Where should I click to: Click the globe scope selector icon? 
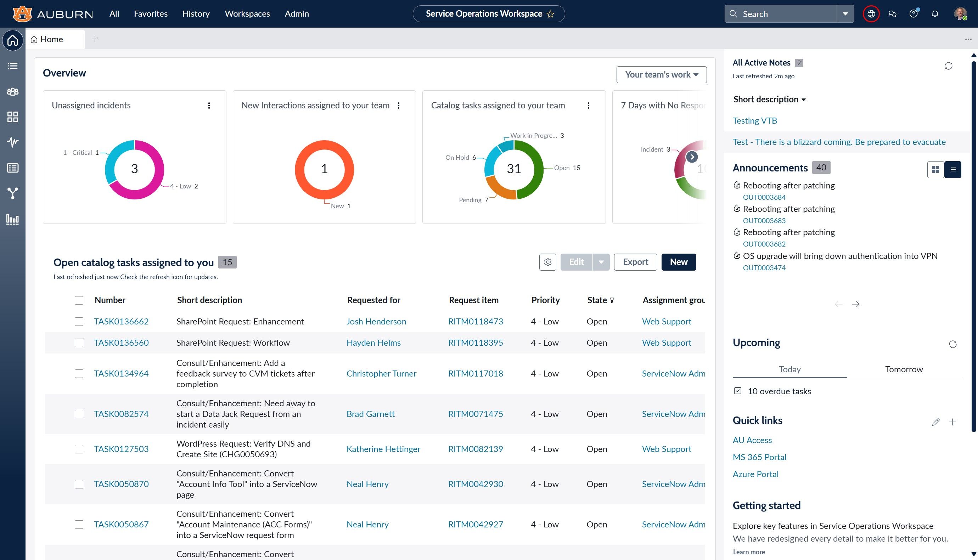(x=871, y=14)
